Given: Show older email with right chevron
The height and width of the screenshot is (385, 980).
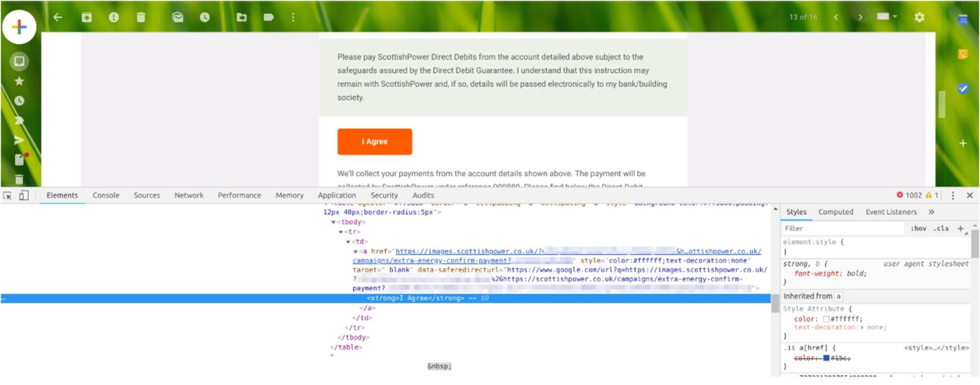Looking at the screenshot, I should pos(860,17).
